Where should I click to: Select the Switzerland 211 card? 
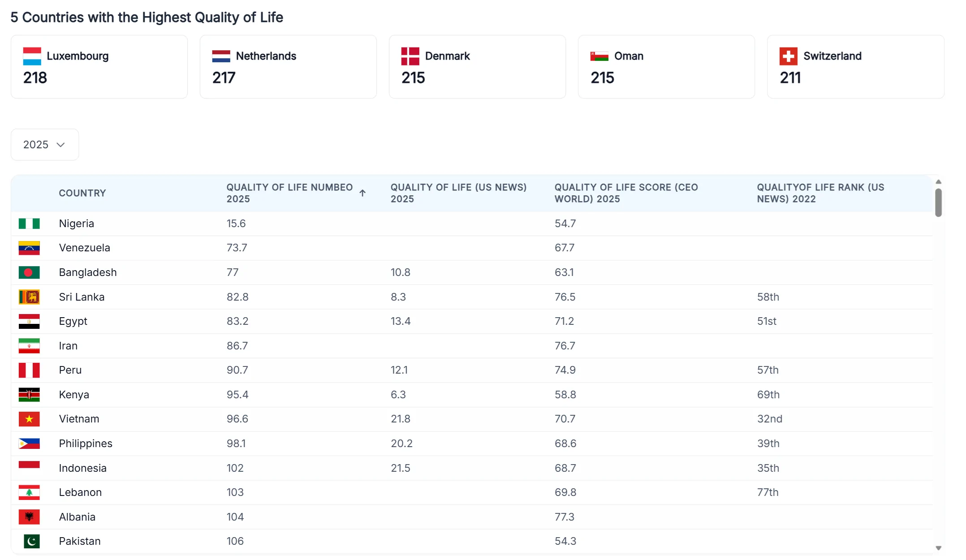855,67
